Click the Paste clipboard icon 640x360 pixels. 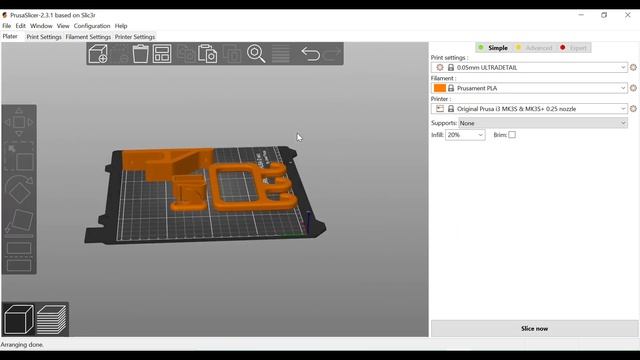point(207,54)
